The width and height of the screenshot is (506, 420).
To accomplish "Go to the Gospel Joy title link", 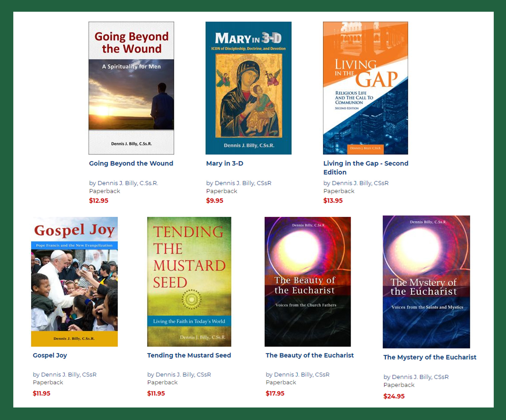I will tap(50, 355).
